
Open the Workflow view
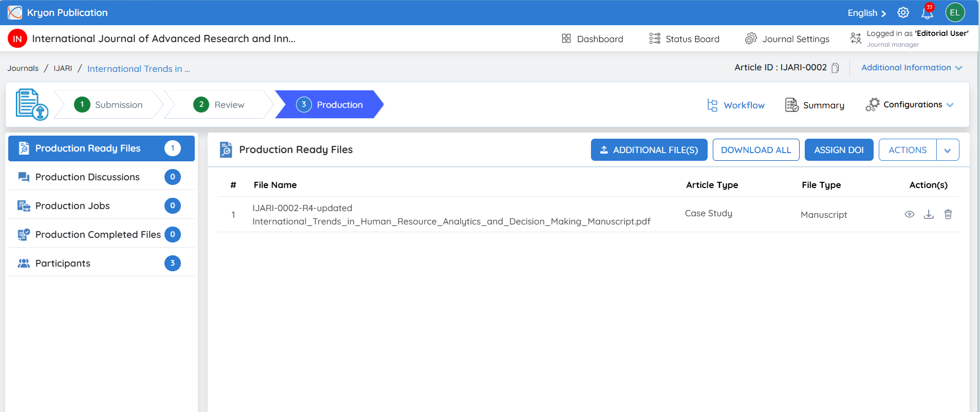[735, 105]
